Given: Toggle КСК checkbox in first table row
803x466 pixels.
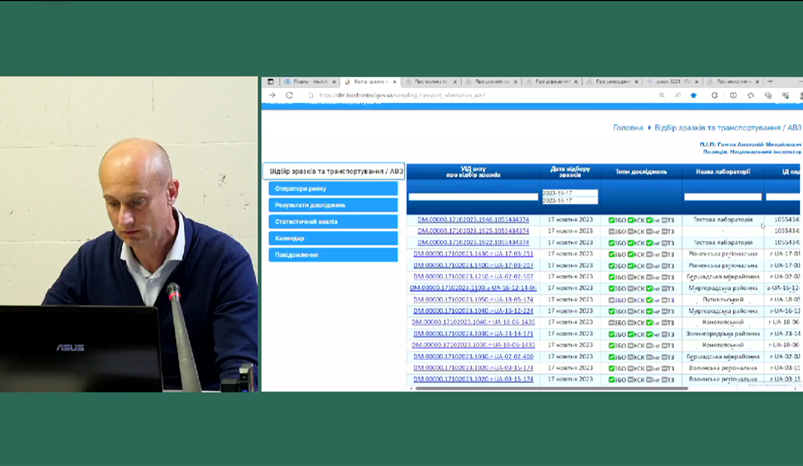Looking at the screenshot, I should coord(631,219).
